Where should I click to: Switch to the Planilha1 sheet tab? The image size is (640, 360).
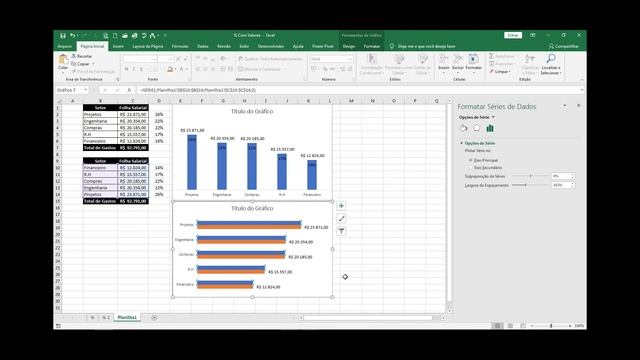(127, 318)
